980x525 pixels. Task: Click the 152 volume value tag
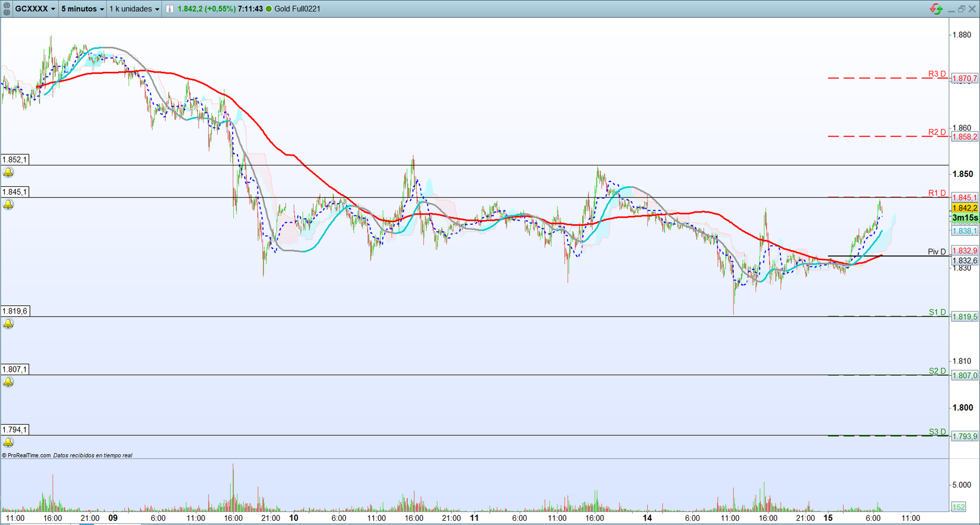tap(958, 507)
